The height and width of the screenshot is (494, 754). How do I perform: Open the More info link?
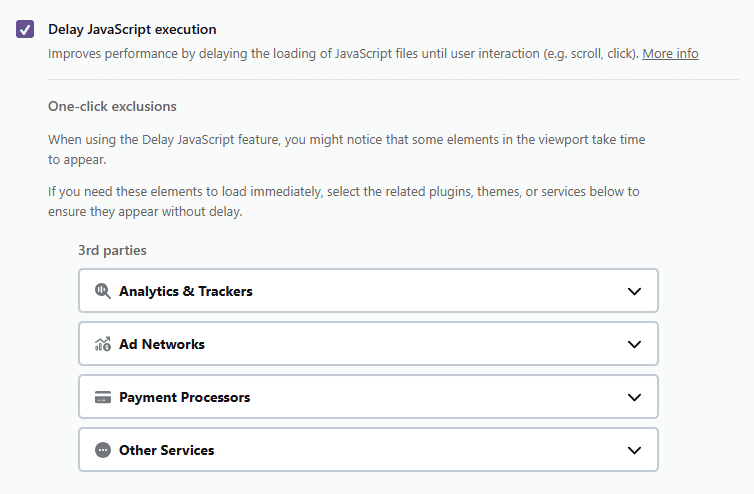pyautogui.click(x=670, y=53)
